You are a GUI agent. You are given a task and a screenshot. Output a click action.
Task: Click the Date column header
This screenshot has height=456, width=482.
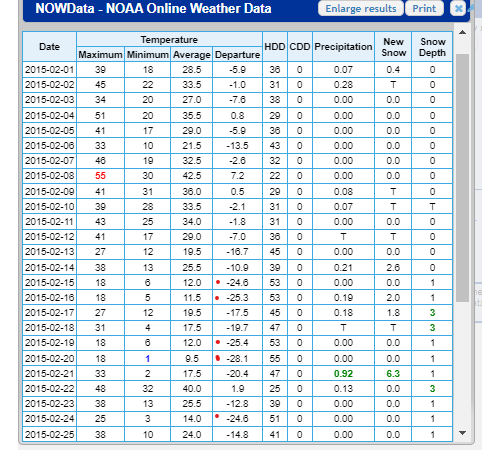(49, 47)
